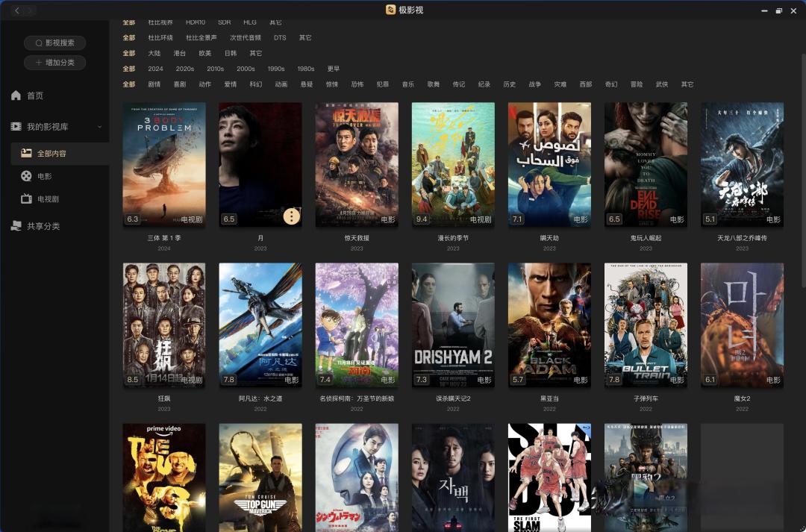Filter region by 港台
The width and height of the screenshot is (806, 532).
point(179,53)
